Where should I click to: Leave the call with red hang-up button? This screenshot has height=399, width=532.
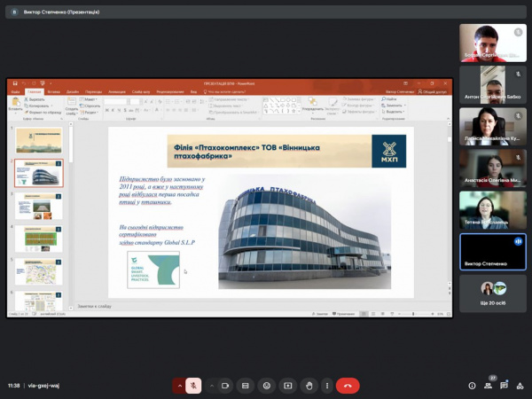click(x=348, y=386)
